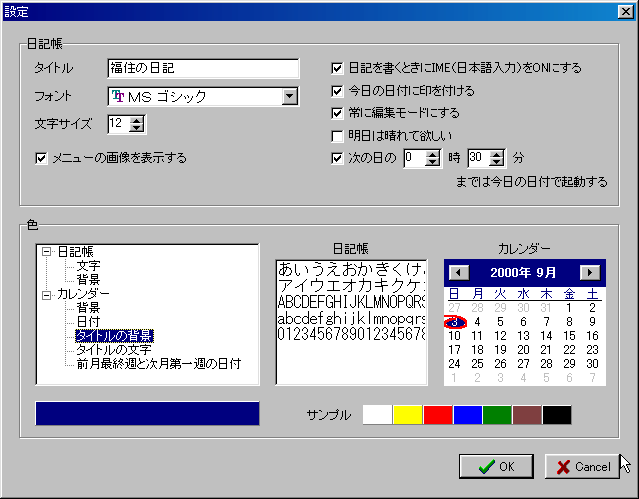This screenshot has width=639, height=499.
Task: Select day 30 in the calendar
Action: [592, 364]
